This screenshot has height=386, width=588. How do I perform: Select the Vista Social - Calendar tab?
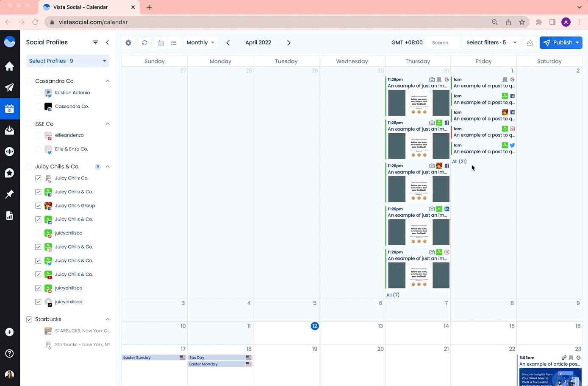click(89, 7)
